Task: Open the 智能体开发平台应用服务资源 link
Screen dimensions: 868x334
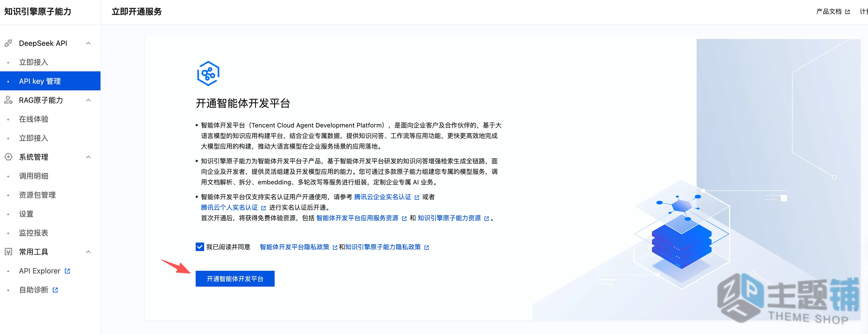Action: [357, 218]
